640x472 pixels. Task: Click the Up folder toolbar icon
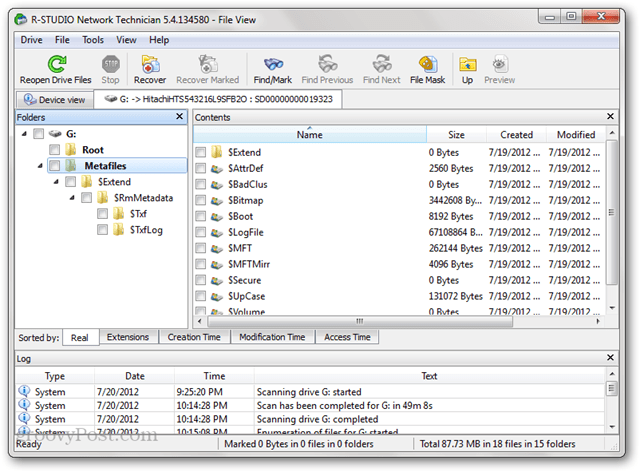coord(468,64)
